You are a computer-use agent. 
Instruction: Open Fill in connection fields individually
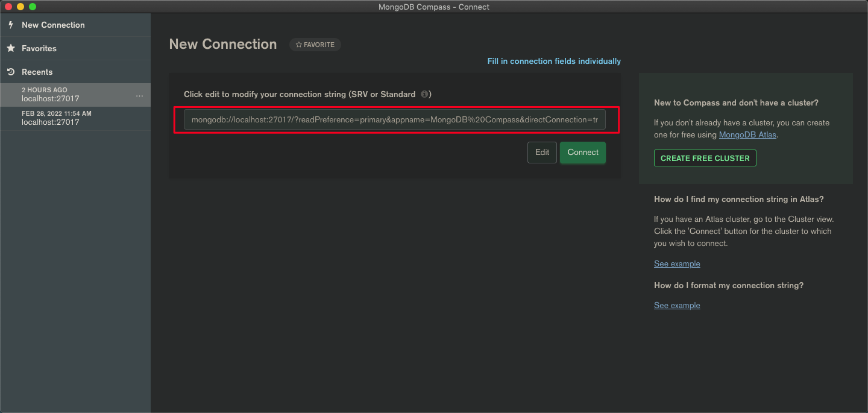point(553,61)
